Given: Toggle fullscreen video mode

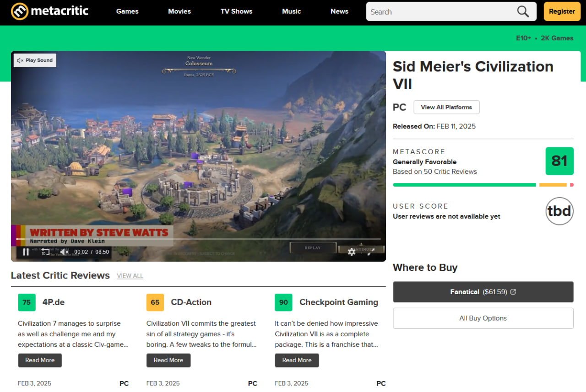Looking at the screenshot, I should click(x=371, y=252).
